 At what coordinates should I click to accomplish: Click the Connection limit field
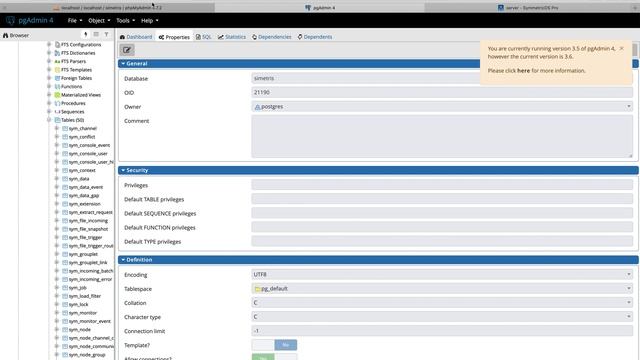pos(442,331)
